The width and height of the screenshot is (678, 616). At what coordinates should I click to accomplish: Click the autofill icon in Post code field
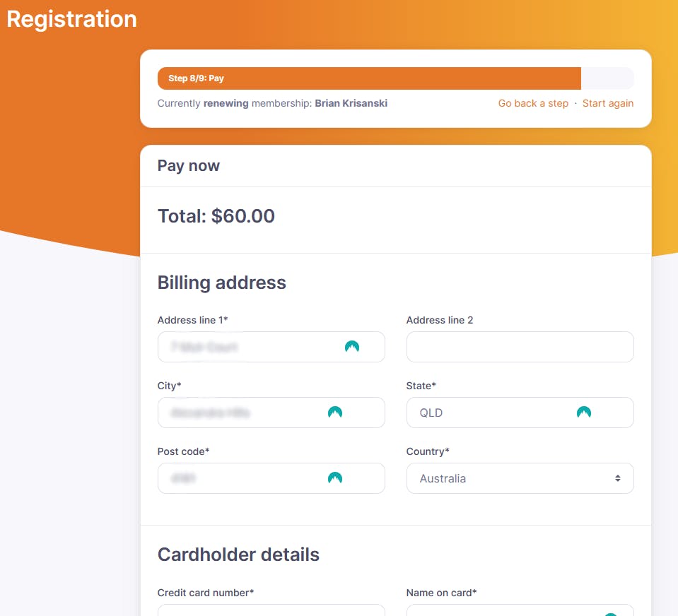tap(335, 478)
